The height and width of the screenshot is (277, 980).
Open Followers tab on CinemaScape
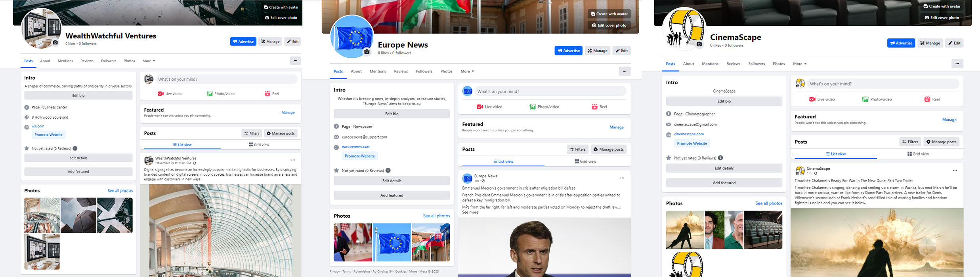(756, 64)
